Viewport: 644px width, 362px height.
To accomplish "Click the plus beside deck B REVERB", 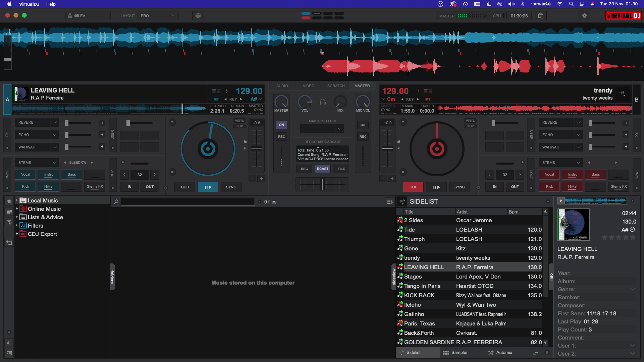I will (x=626, y=123).
